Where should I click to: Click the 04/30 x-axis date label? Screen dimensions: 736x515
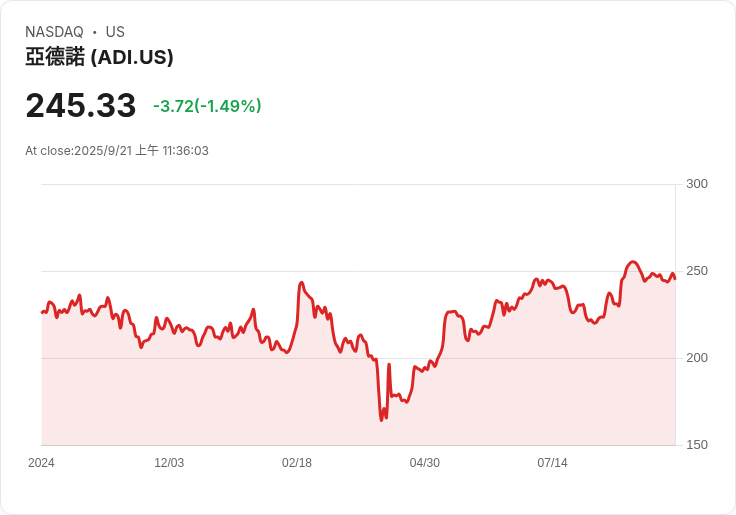[x=425, y=463]
